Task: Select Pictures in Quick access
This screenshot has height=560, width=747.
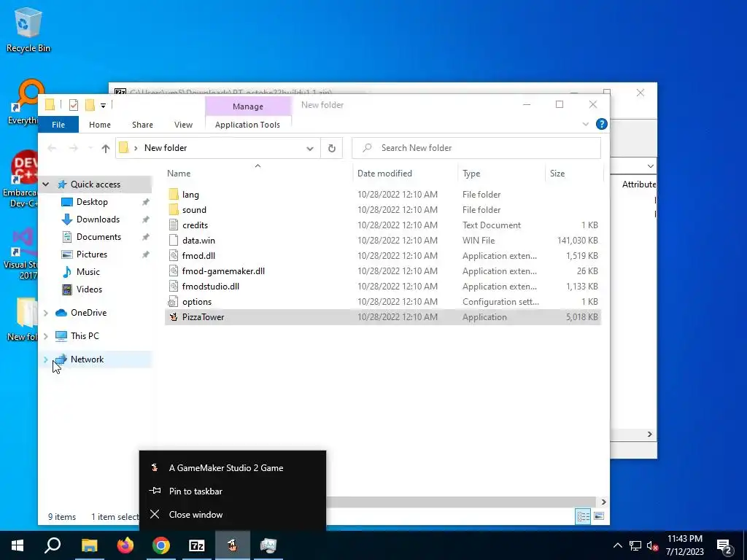Action: pos(91,254)
